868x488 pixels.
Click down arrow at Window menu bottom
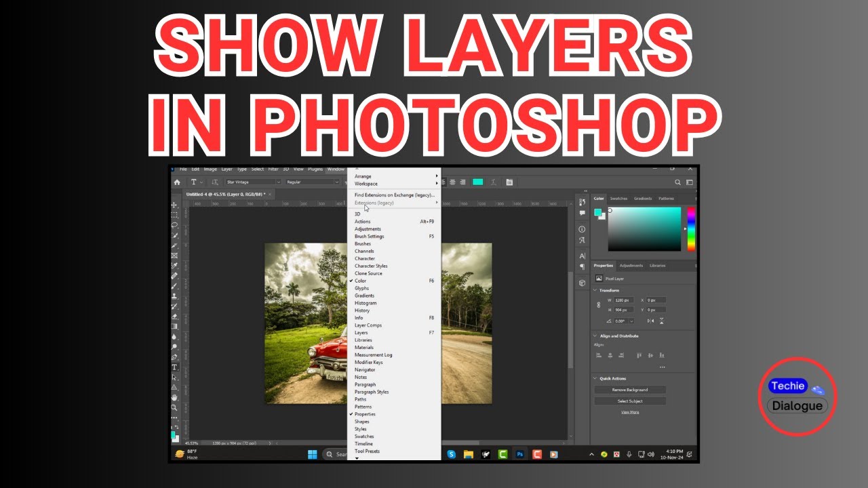[357, 458]
